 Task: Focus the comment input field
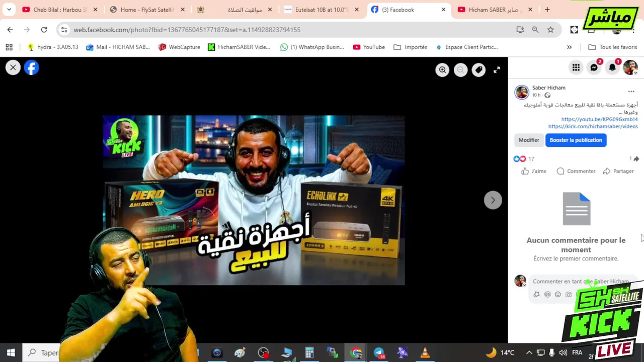point(581,282)
